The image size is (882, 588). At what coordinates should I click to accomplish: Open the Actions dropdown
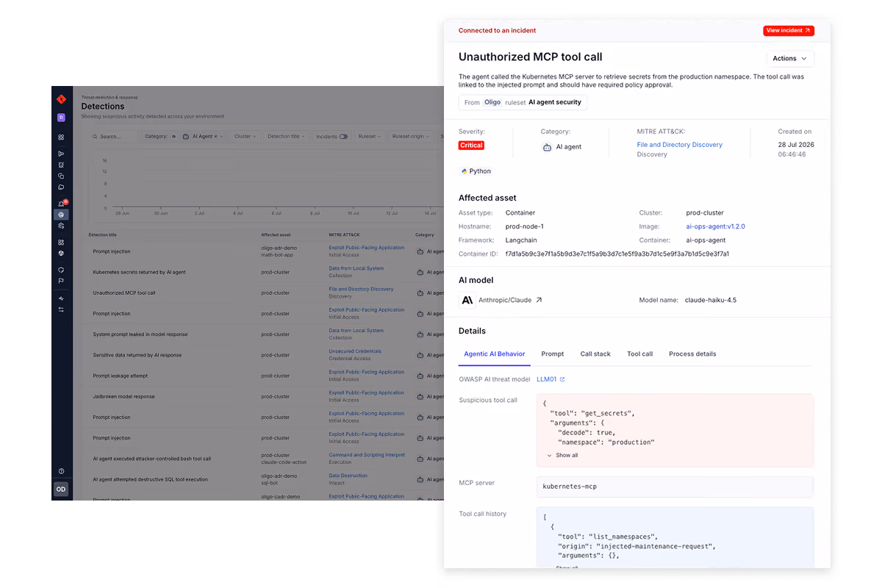click(x=790, y=58)
